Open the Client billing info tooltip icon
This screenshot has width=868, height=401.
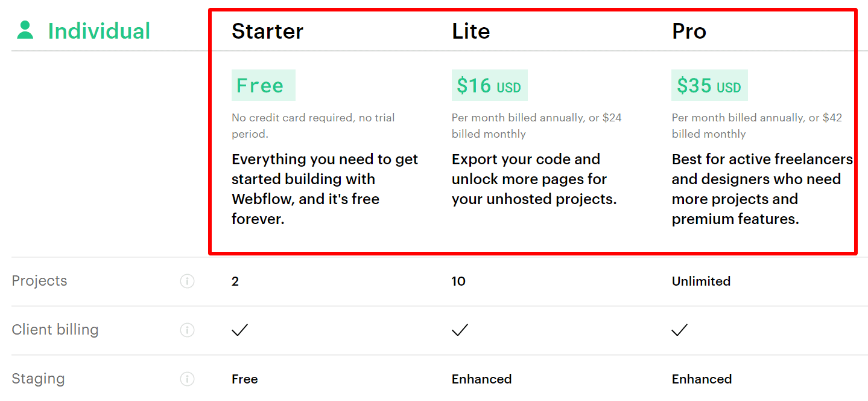(188, 330)
